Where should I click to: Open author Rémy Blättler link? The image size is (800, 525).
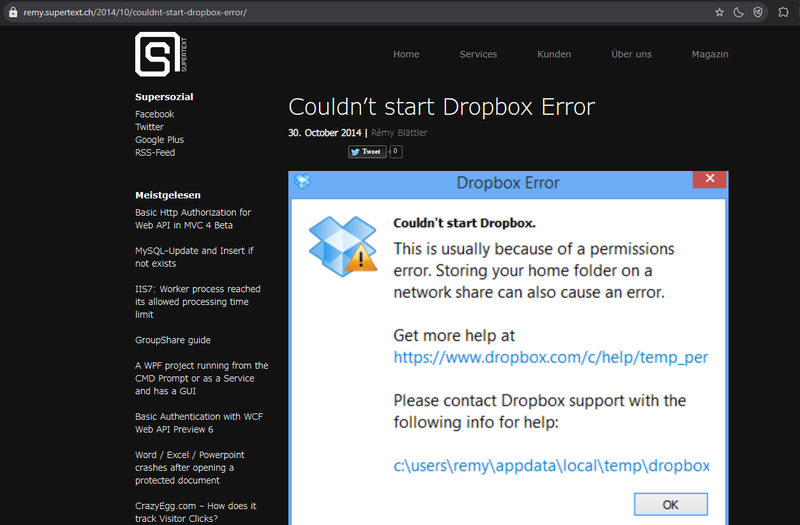coord(399,133)
